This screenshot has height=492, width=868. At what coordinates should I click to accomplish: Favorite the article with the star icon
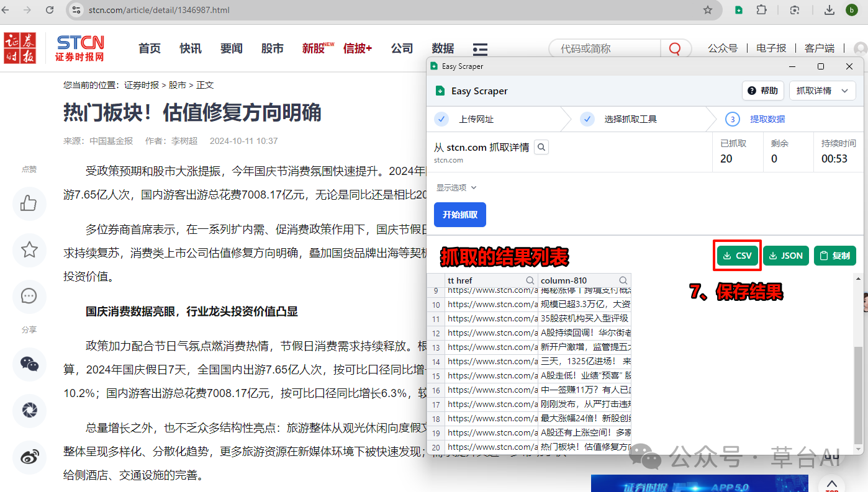[29, 250]
